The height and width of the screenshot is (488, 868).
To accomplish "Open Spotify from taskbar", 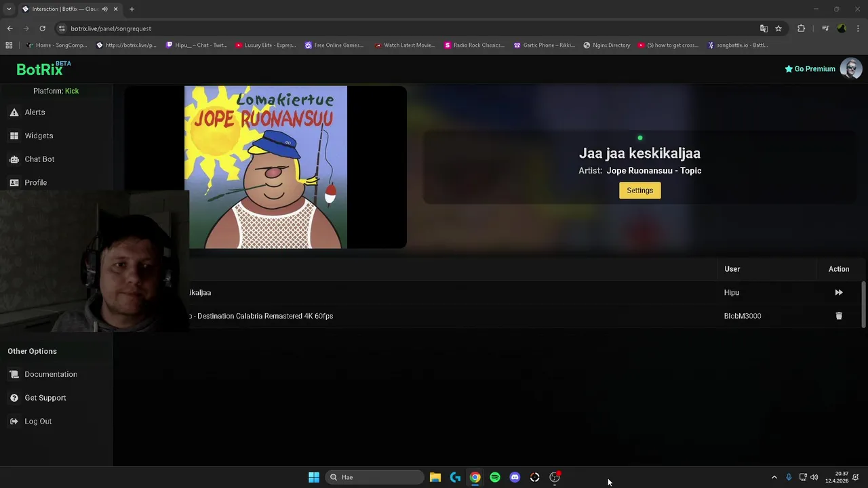I will (x=495, y=477).
